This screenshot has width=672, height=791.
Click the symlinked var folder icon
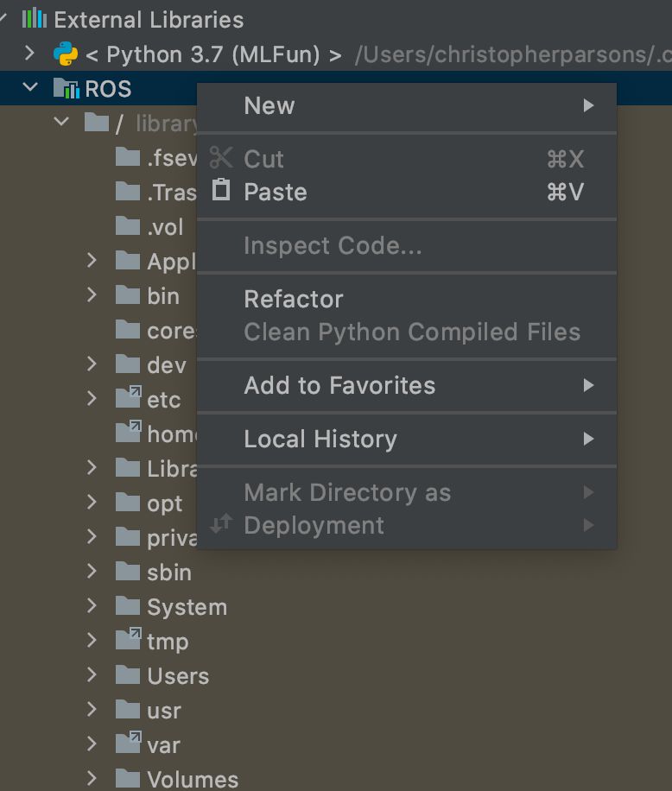click(x=128, y=744)
